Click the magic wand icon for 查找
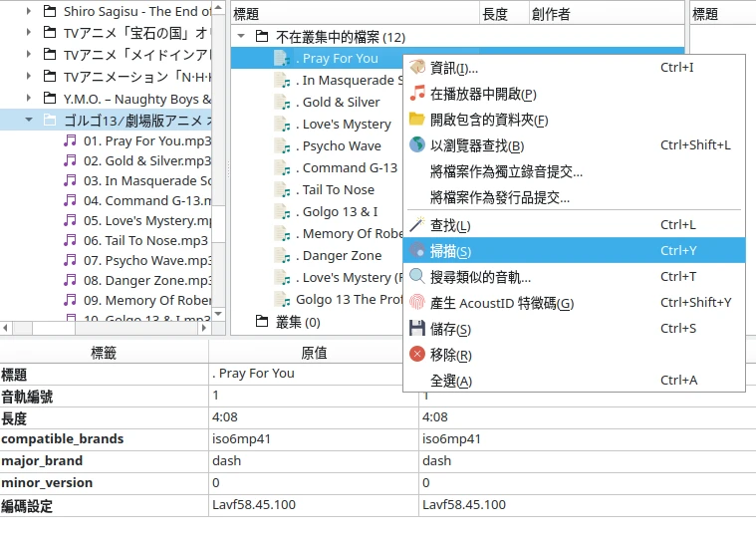The height and width of the screenshot is (537, 756). pos(417,225)
